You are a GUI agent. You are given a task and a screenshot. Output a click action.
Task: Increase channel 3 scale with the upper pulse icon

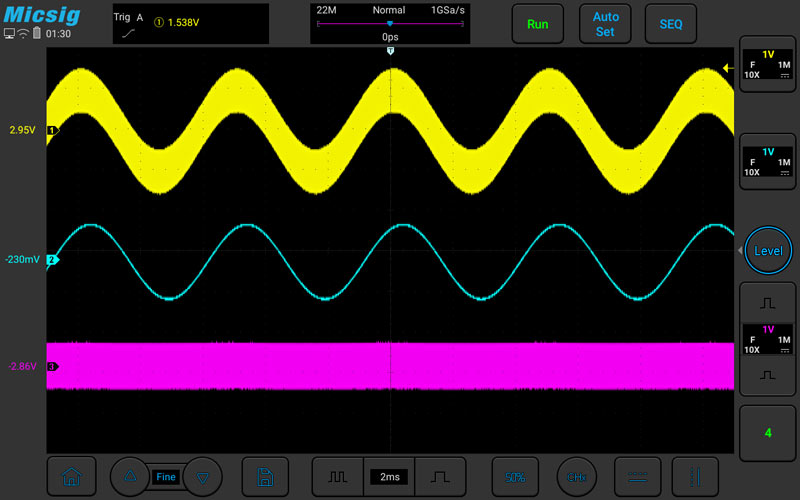click(x=767, y=304)
